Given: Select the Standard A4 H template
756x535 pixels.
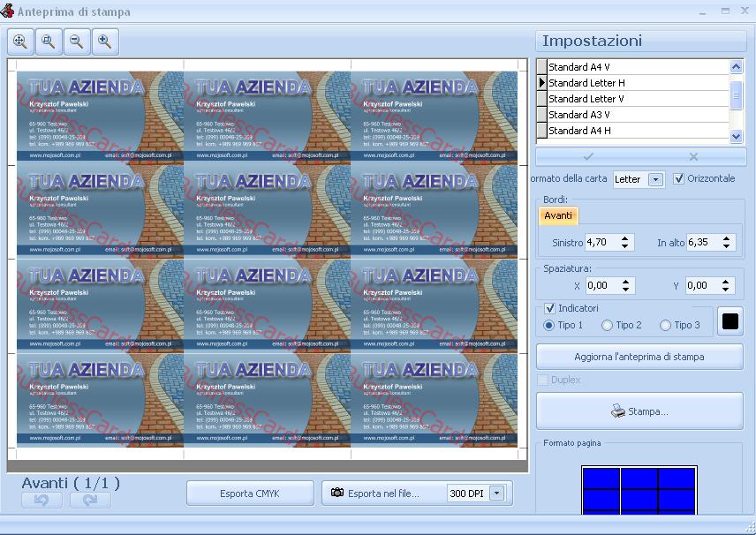Looking at the screenshot, I should click(x=638, y=131).
